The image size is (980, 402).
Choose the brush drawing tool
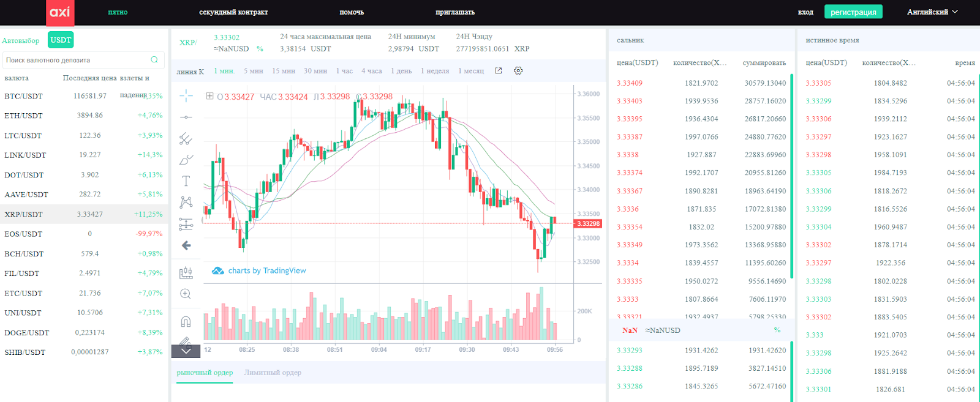(x=186, y=160)
